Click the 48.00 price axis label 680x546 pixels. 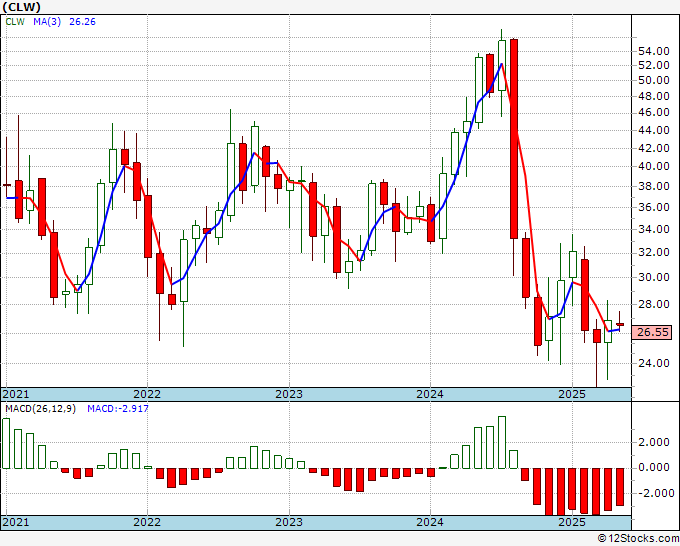point(654,96)
